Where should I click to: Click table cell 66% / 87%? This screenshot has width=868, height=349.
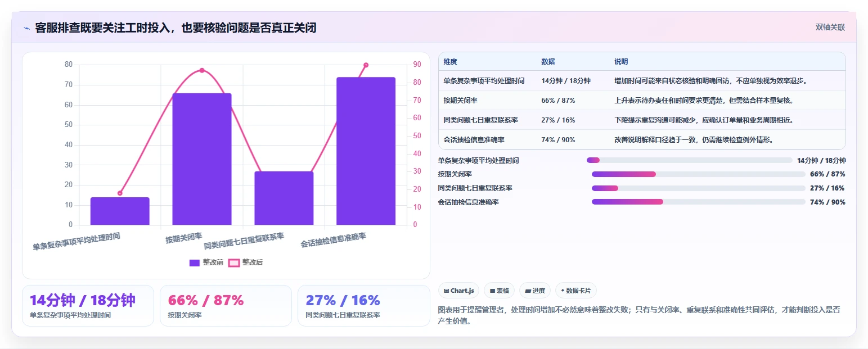pyautogui.click(x=558, y=101)
